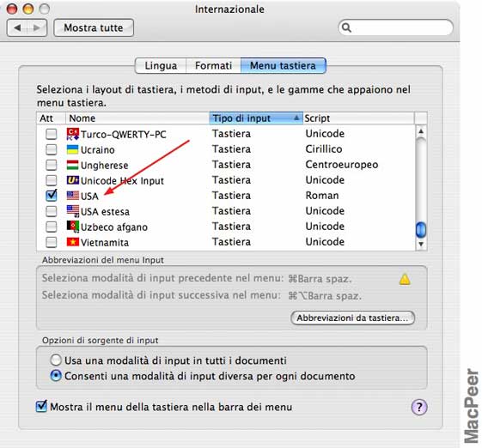This screenshot has width=482, height=448.
Task: Select the Hungarian flag icon for Ungherese
Action: coord(72,165)
